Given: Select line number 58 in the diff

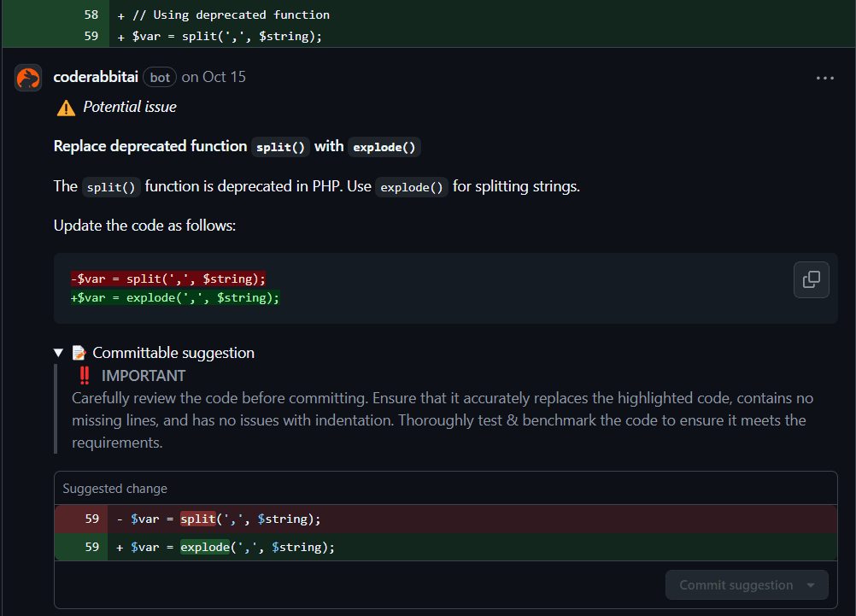Looking at the screenshot, I should 91,15.
